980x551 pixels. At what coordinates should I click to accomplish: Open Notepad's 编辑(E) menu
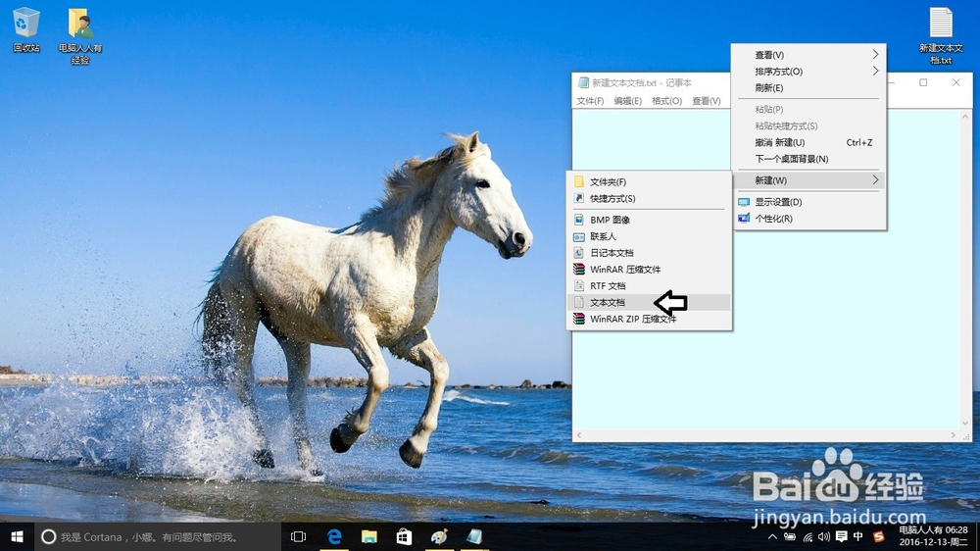[x=627, y=101]
